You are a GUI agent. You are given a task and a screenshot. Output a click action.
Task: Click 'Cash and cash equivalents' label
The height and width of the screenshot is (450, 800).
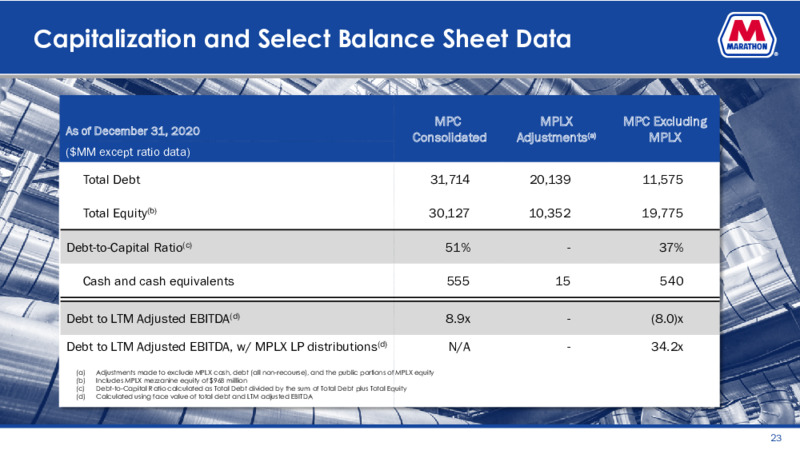tap(158, 281)
